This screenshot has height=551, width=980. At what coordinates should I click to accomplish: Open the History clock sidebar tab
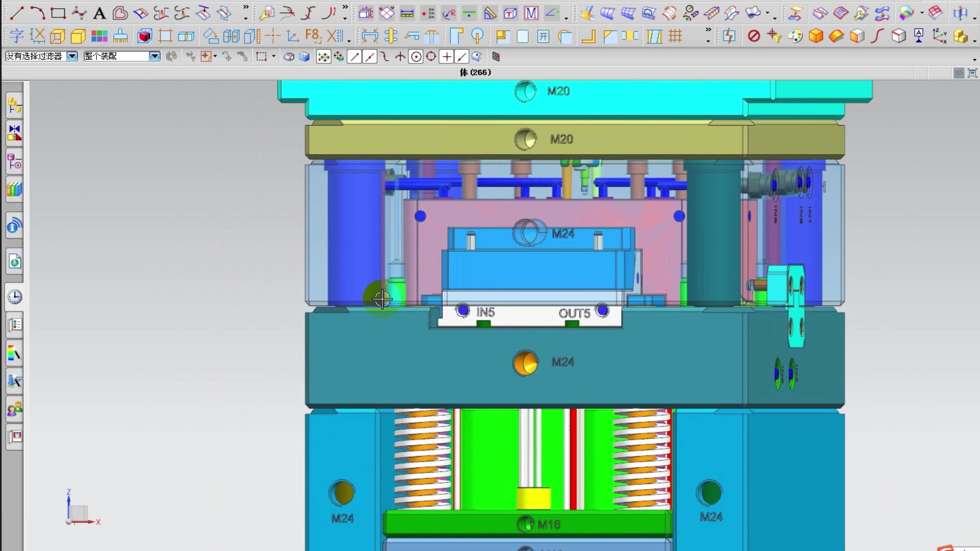point(15,297)
